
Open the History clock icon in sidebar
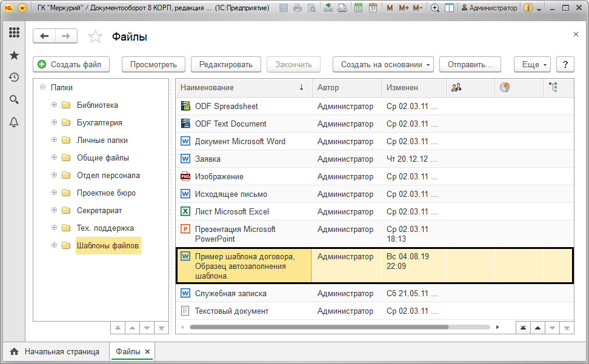[x=14, y=78]
